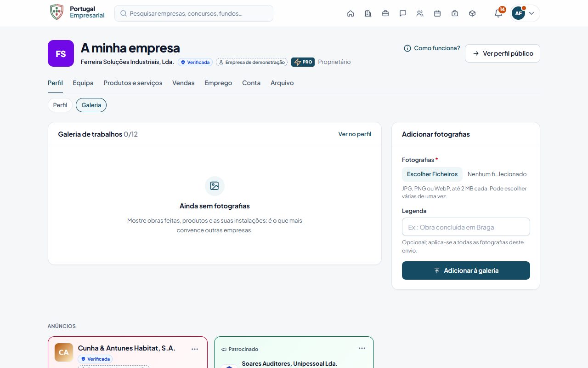
Task: Open the people network icon
Action: [x=420, y=13]
